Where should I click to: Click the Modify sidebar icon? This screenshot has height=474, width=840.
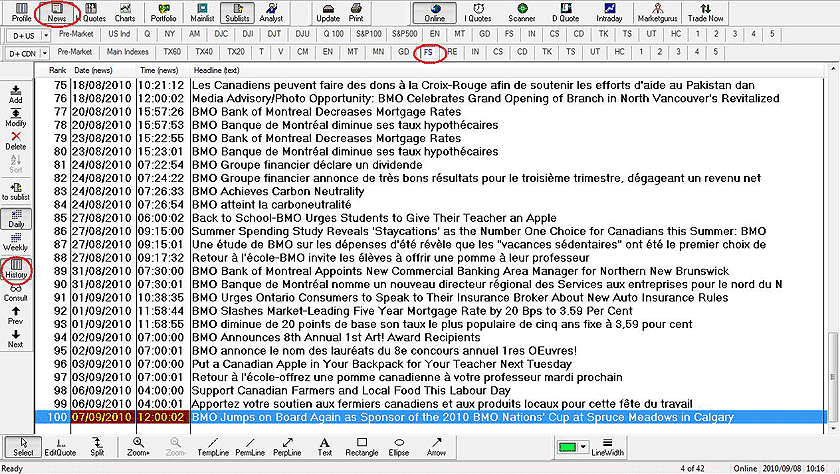[16, 118]
